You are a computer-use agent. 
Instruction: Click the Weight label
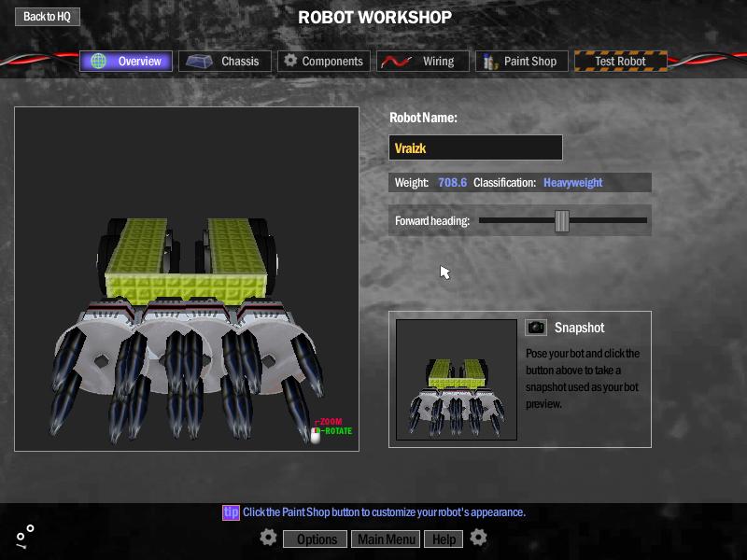pos(412,182)
